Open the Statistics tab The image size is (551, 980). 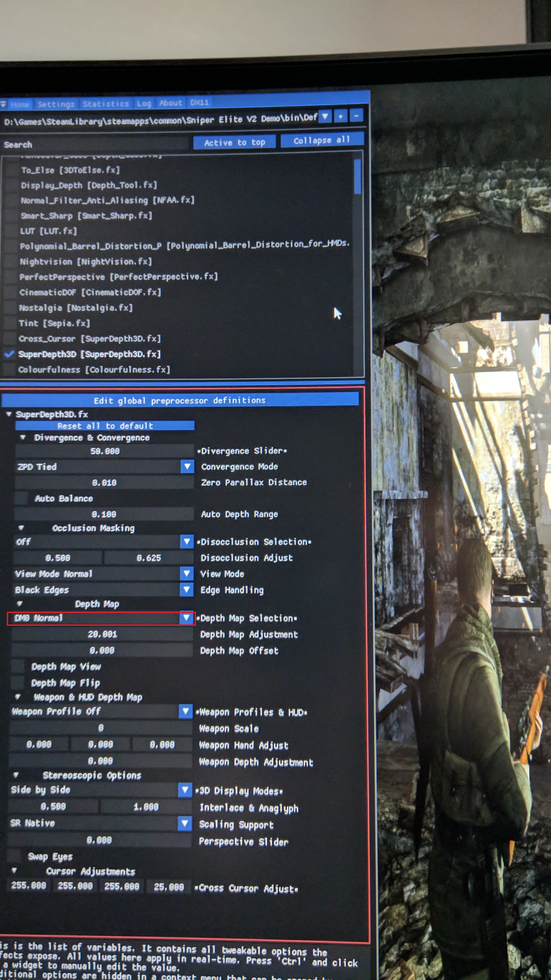[x=106, y=103]
